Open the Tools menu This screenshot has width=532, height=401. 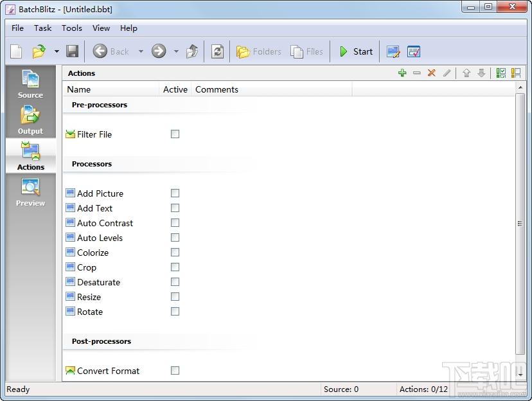(72, 28)
